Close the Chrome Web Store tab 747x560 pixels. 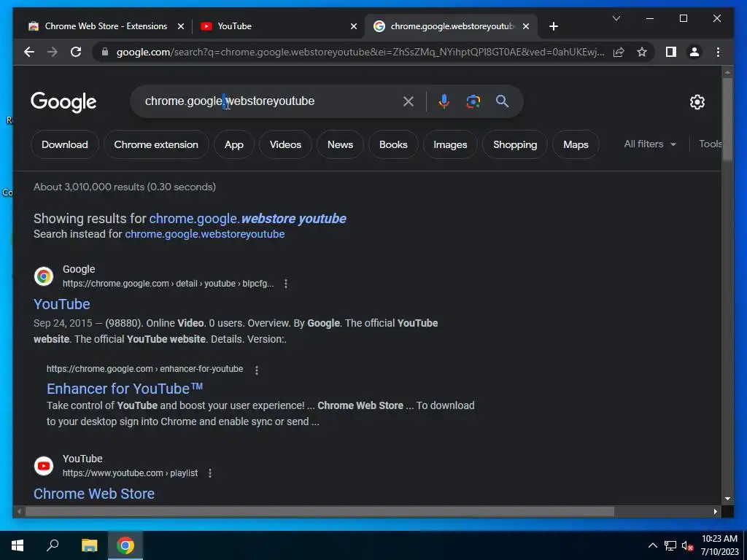click(x=181, y=27)
